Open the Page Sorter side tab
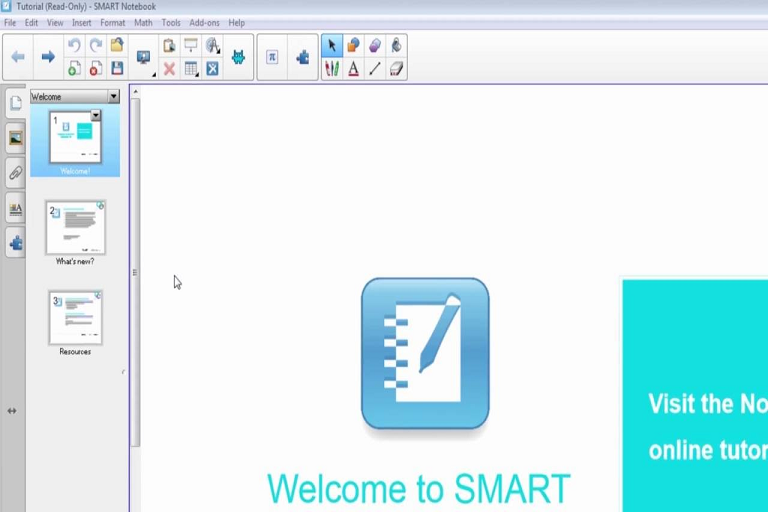The width and height of the screenshot is (768, 512). click(x=16, y=103)
